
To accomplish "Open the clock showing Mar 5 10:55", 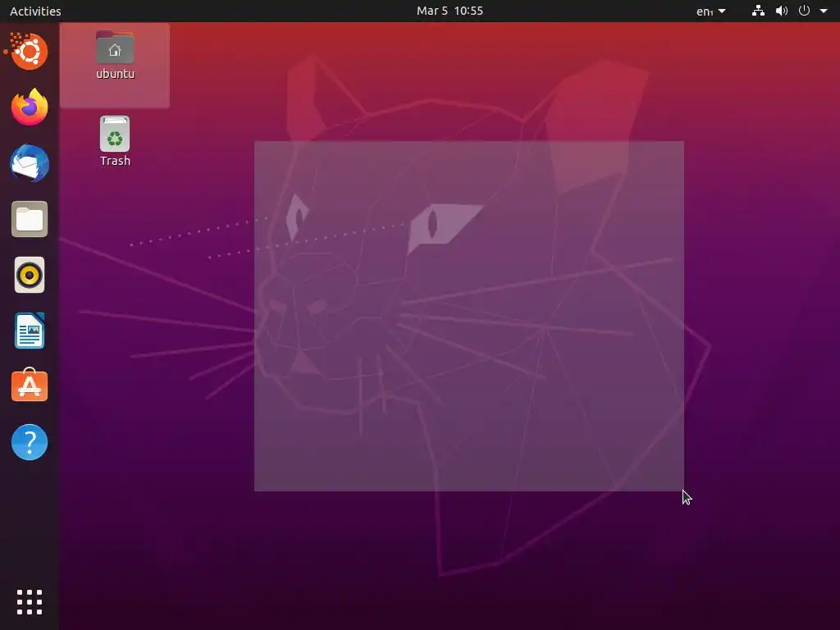I will point(450,11).
